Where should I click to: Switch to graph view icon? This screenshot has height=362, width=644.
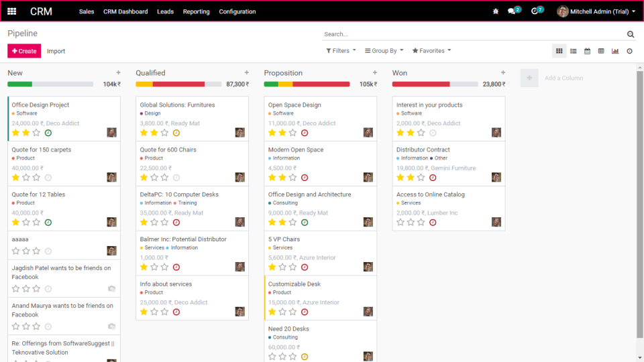tap(615, 51)
